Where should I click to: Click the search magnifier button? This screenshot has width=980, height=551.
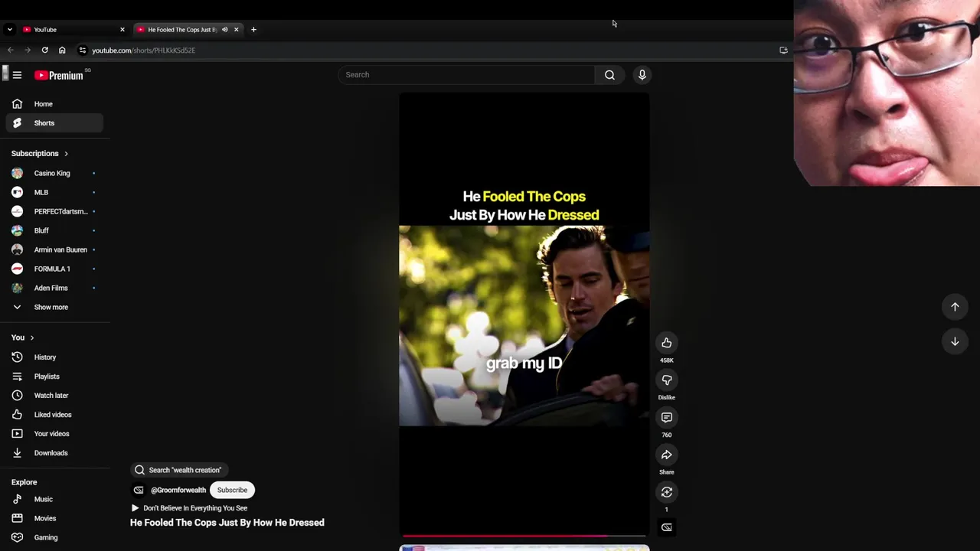609,75
